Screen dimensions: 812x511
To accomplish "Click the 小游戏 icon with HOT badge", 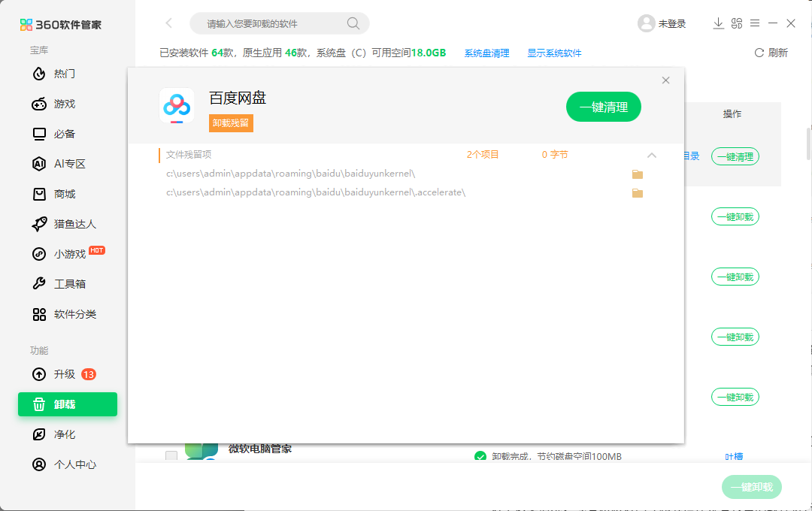I will point(38,254).
